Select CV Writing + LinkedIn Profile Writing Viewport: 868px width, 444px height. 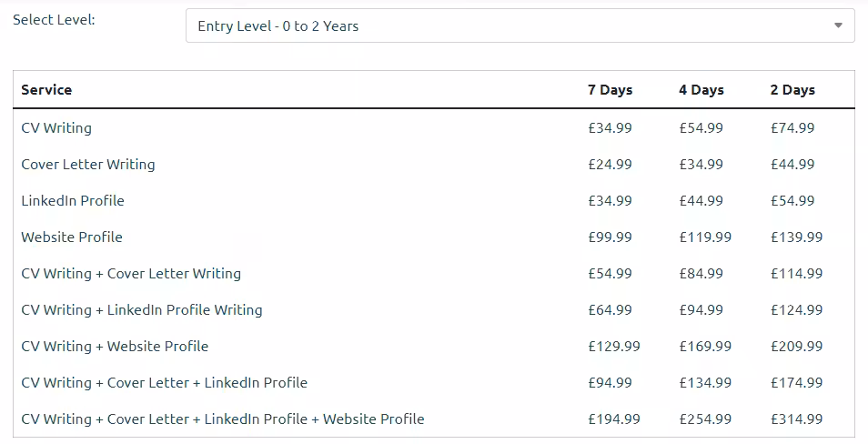tap(142, 309)
